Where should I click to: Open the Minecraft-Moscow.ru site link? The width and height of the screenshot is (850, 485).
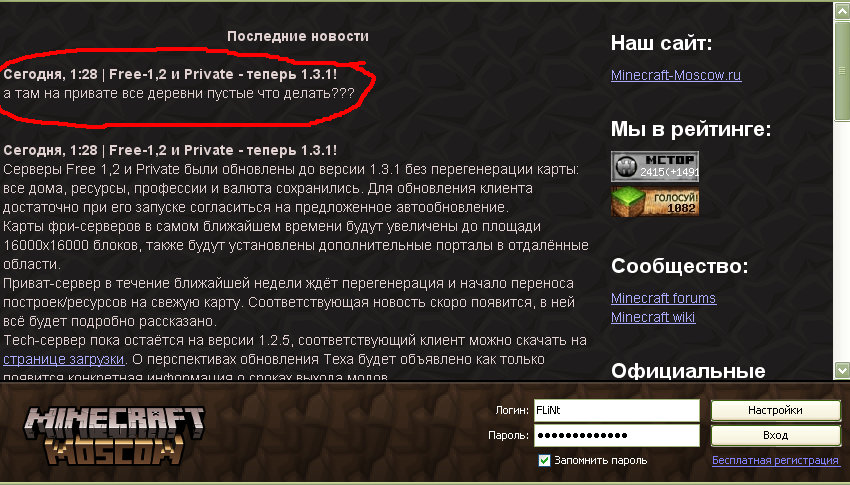click(676, 75)
